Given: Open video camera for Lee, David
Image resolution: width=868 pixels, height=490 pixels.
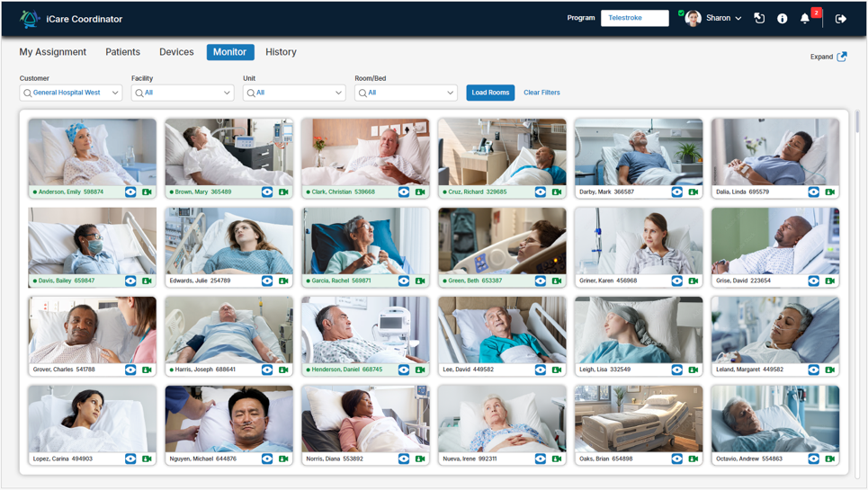Looking at the screenshot, I should point(557,370).
